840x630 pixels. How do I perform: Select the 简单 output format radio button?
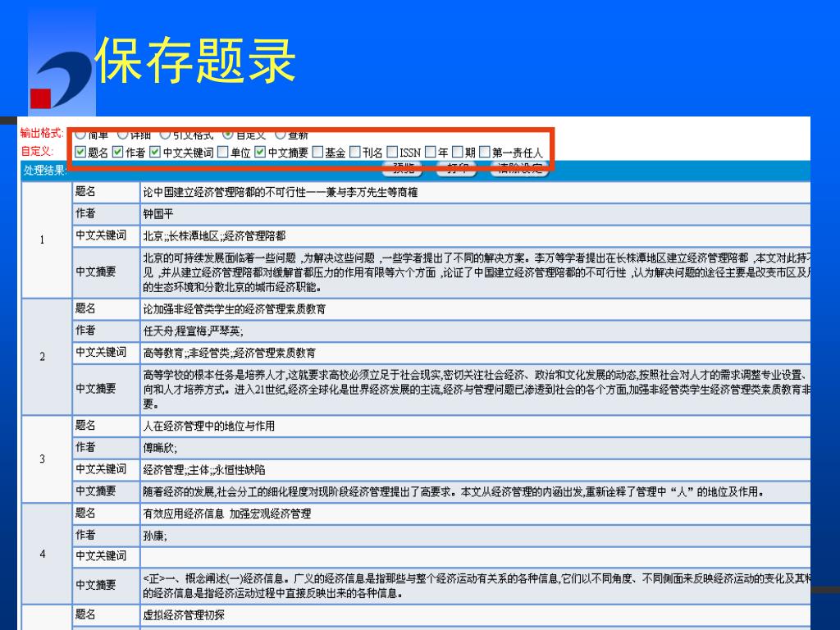[x=81, y=134]
